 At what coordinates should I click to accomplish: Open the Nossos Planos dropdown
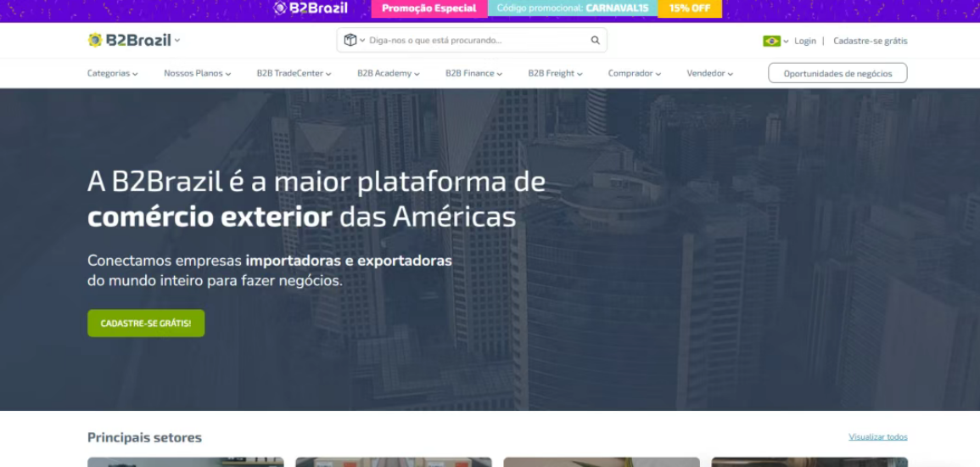pos(197,74)
